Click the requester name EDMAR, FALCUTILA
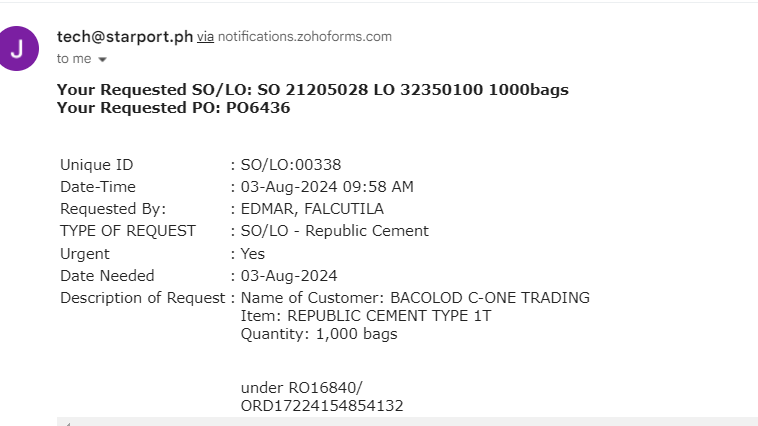This screenshot has width=758, height=426. click(312, 209)
